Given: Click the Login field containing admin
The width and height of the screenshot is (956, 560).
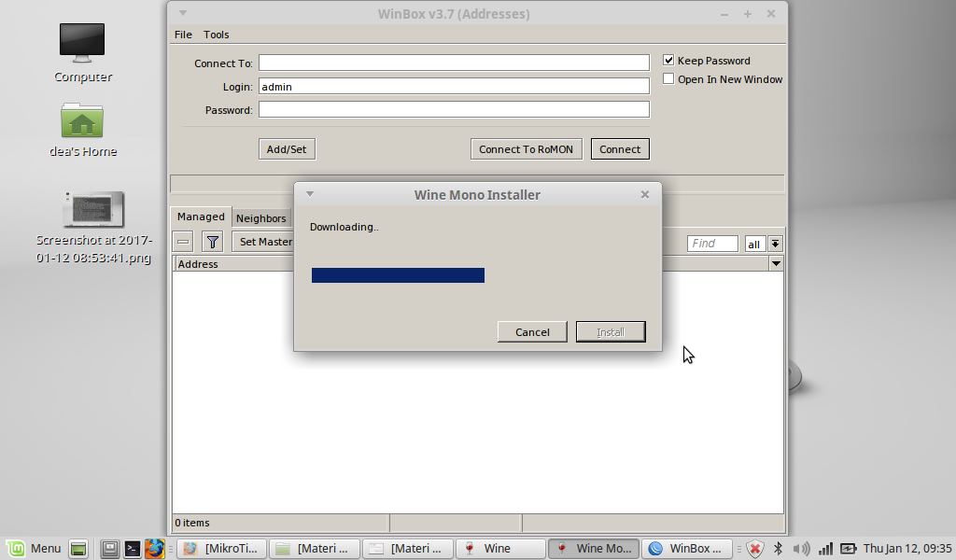Looking at the screenshot, I should point(455,86).
